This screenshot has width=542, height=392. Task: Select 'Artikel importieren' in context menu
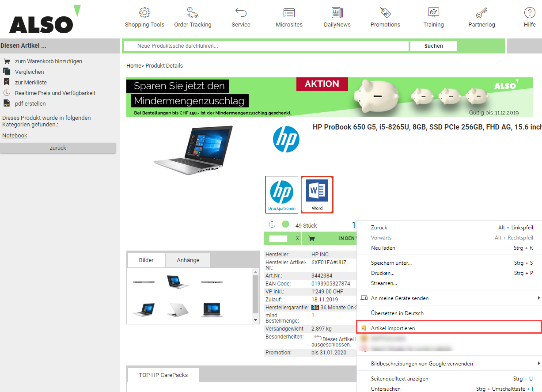(x=393, y=328)
